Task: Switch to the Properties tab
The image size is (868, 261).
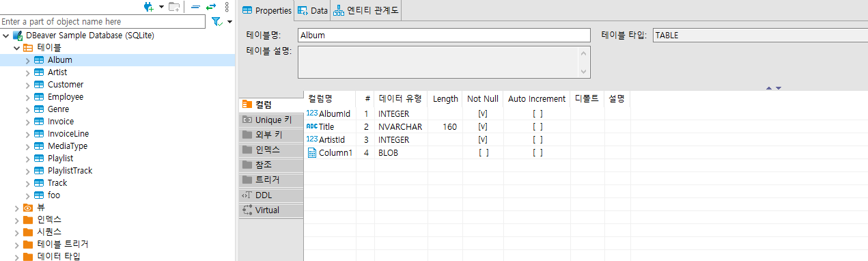Action: 267,11
